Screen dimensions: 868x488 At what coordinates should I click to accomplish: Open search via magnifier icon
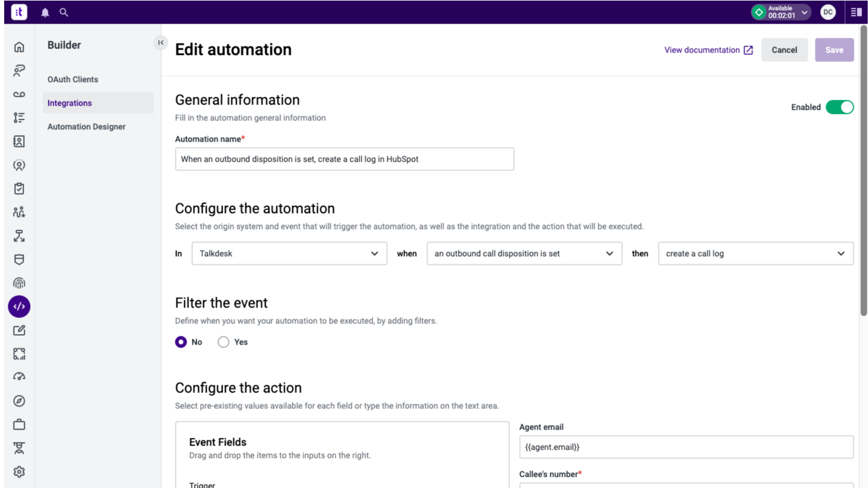pyautogui.click(x=64, y=12)
